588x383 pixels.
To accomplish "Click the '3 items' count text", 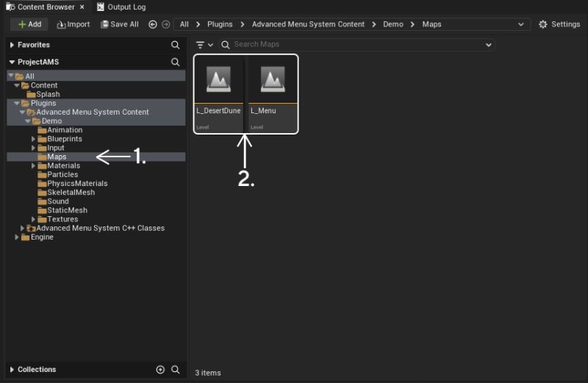I will pyautogui.click(x=208, y=373).
